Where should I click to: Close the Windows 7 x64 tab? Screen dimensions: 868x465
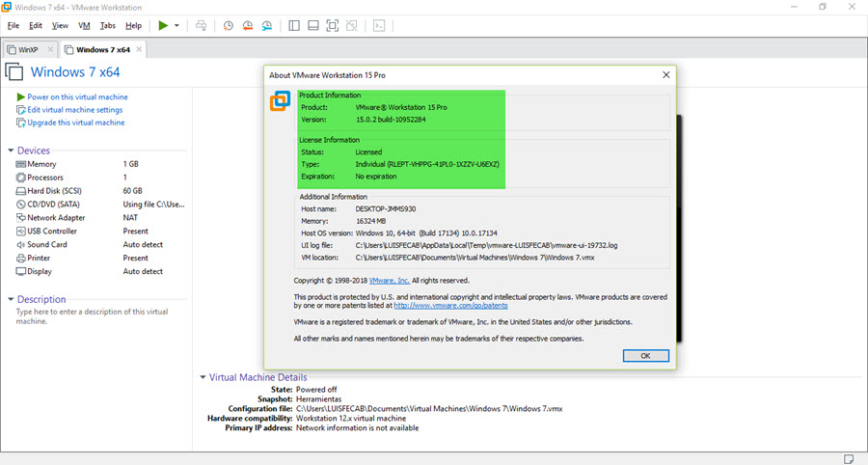[x=139, y=49]
